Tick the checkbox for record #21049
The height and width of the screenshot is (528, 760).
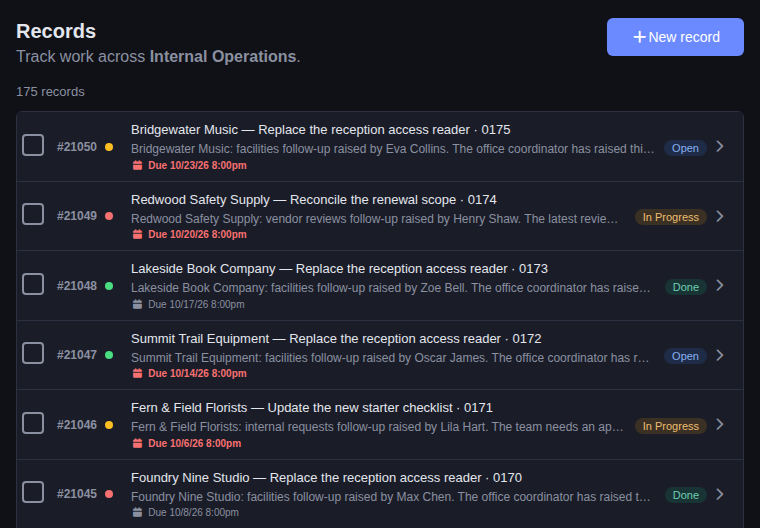coord(33,214)
